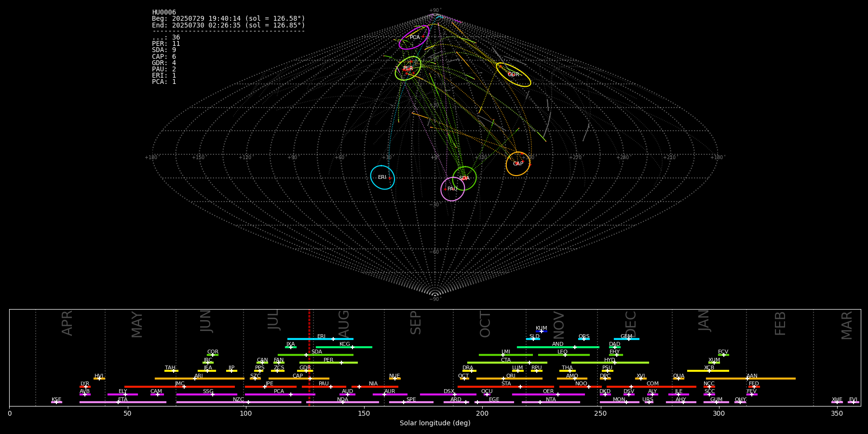This screenshot has height=434, width=868.
Task: Click the SDA radiant label on sky map
Action: [464, 178]
